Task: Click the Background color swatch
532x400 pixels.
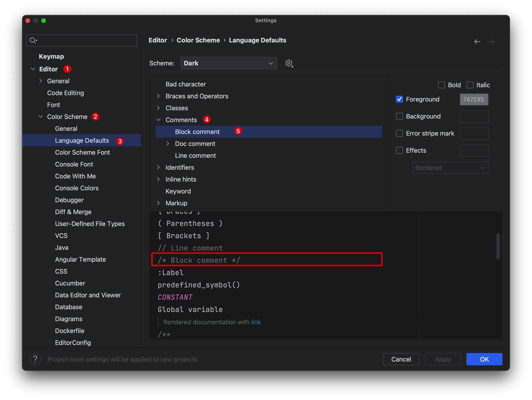Action: click(474, 116)
